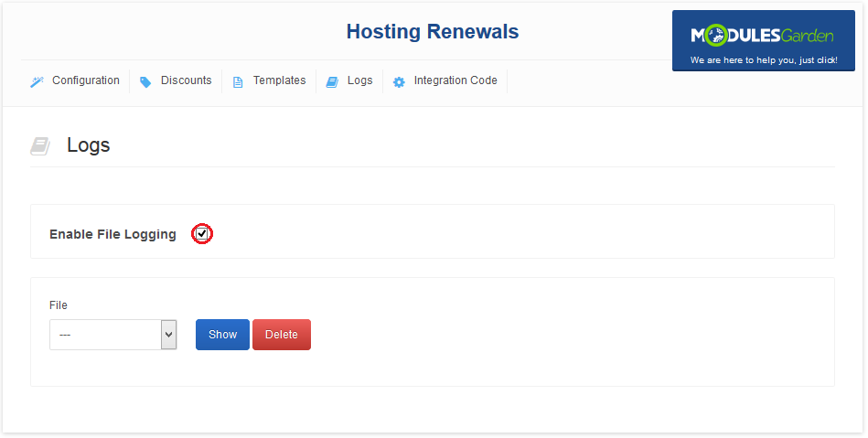868x438 pixels.
Task: Click the document icon beside Templates
Action: (238, 82)
